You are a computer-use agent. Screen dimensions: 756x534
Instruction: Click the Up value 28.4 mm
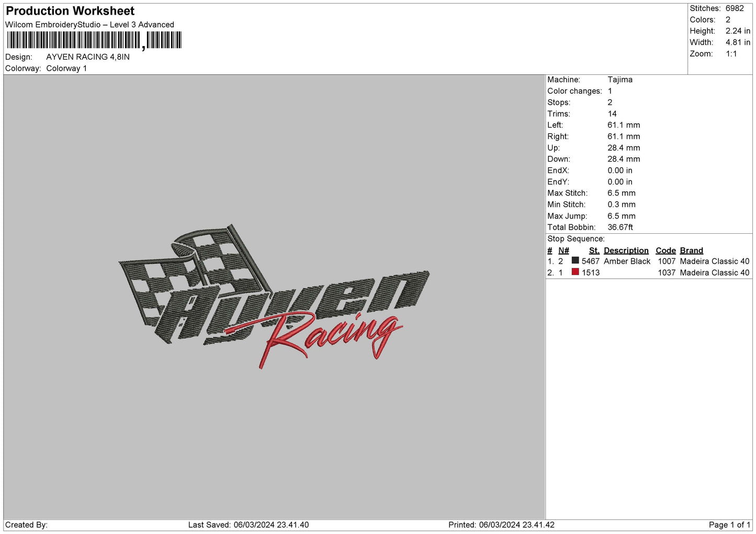(624, 148)
